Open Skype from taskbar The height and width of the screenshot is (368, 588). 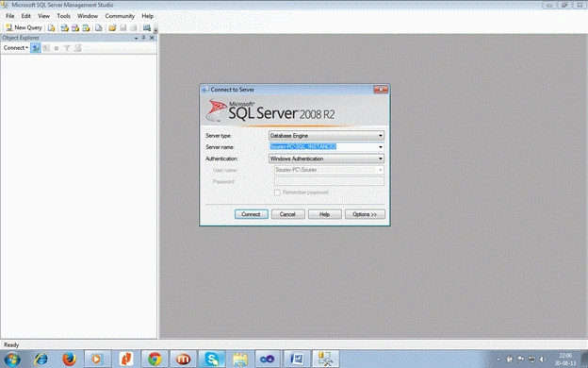(x=212, y=360)
